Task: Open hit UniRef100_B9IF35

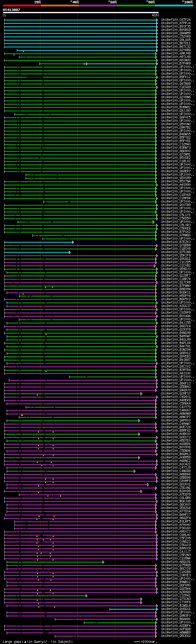Action: point(176,27)
